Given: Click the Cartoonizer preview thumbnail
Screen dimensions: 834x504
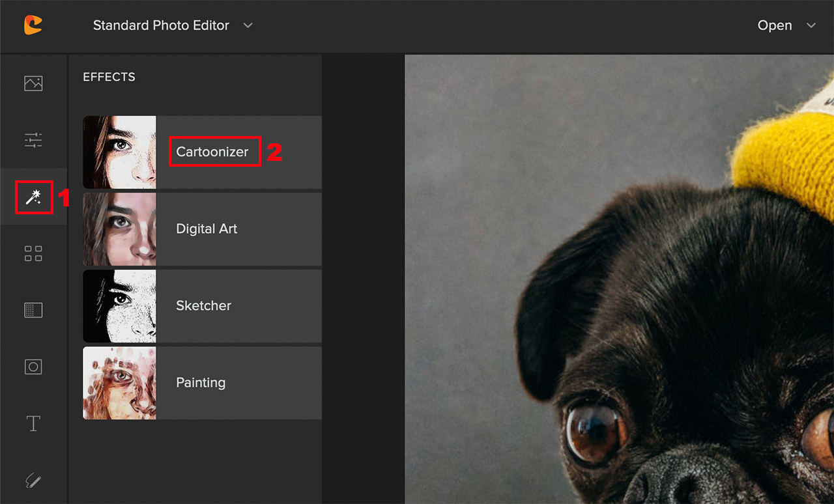Looking at the screenshot, I should click(119, 152).
